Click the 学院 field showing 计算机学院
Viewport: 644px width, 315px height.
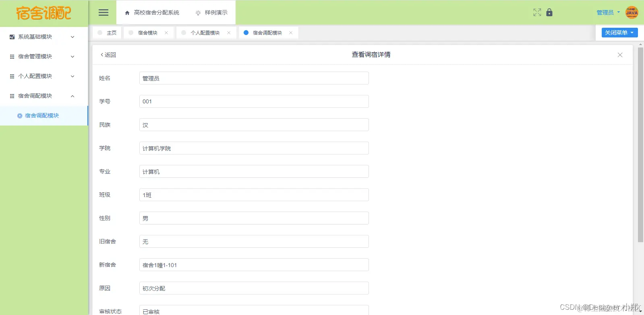click(x=254, y=148)
